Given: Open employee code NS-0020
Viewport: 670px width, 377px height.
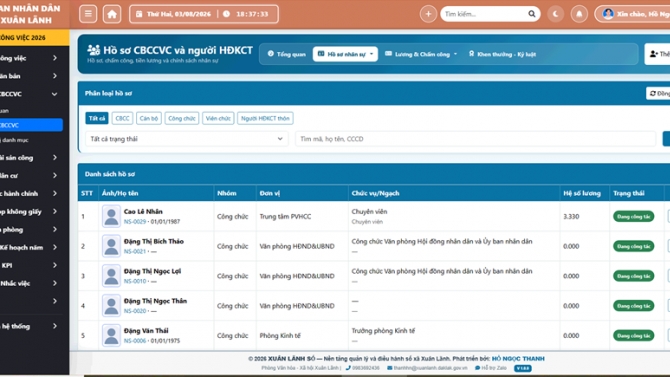Looking at the screenshot, I should tap(135, 311).
